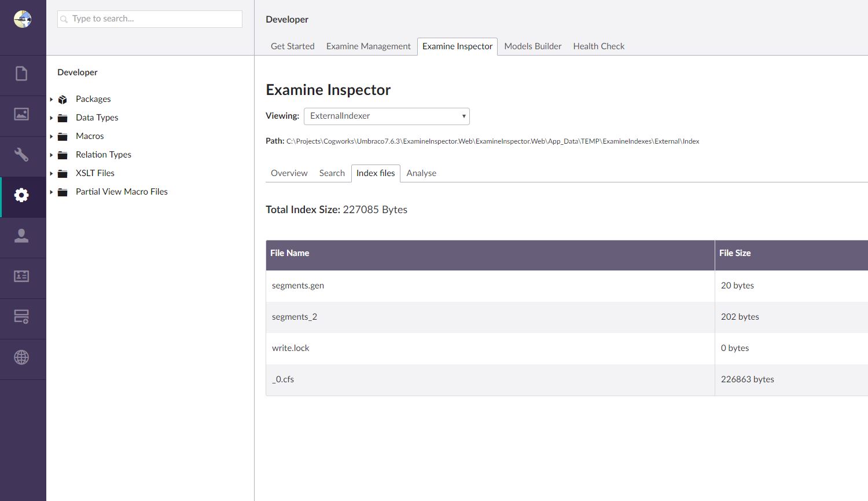
Task: Select the Relation Types tree item label
Action: coord(104,155)
